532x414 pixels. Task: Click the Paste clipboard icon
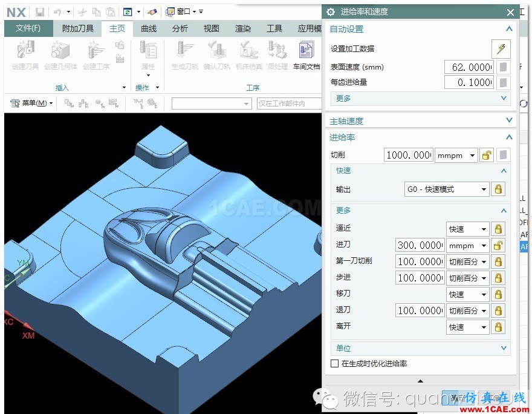(111, 12)
